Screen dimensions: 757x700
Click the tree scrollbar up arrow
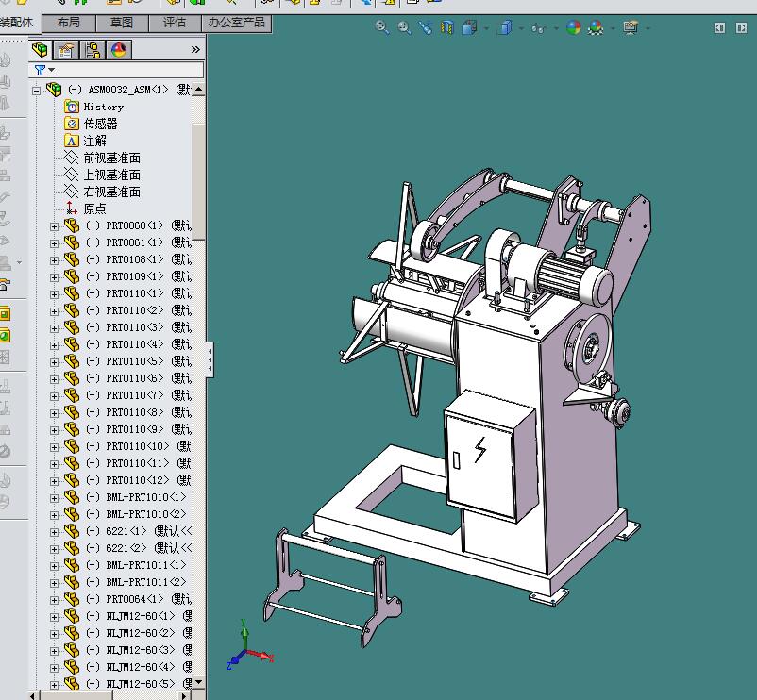click(198, 90)
